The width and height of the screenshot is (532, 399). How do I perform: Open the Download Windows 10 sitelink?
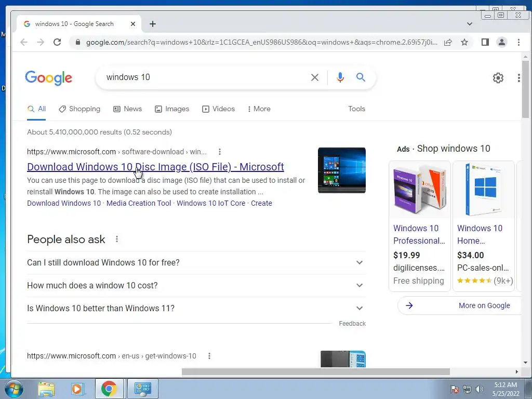[64, 203]
